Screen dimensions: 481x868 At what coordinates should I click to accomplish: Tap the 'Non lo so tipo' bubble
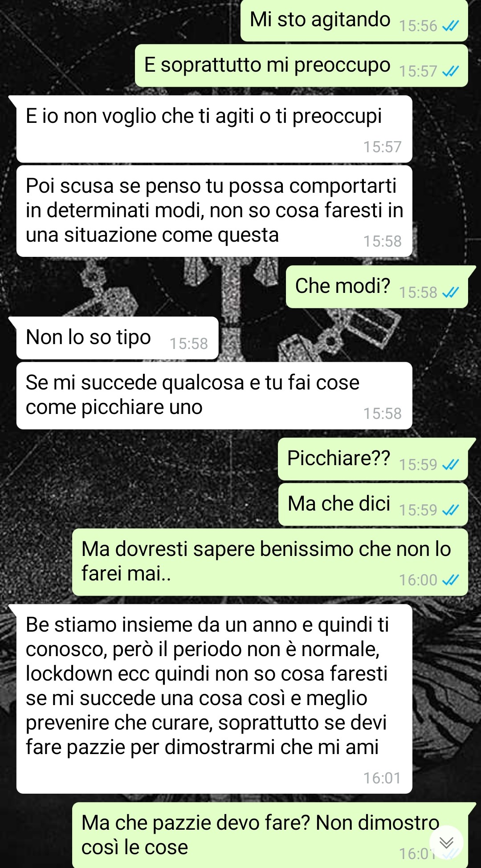(118, 338)
